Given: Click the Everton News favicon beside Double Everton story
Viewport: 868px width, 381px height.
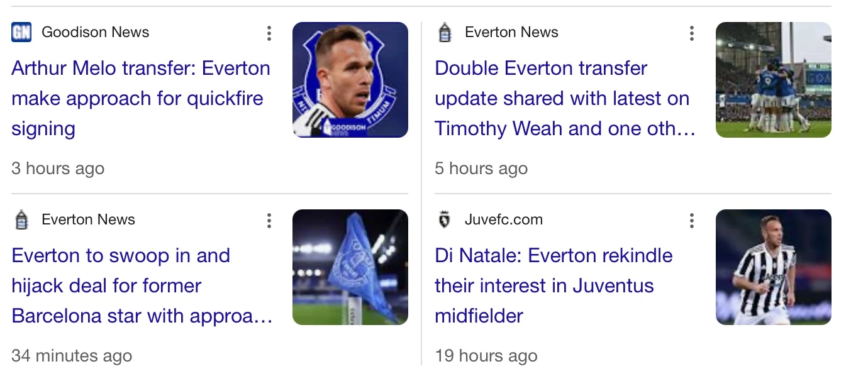Looking at the screenshot, I should coord(445,32).
